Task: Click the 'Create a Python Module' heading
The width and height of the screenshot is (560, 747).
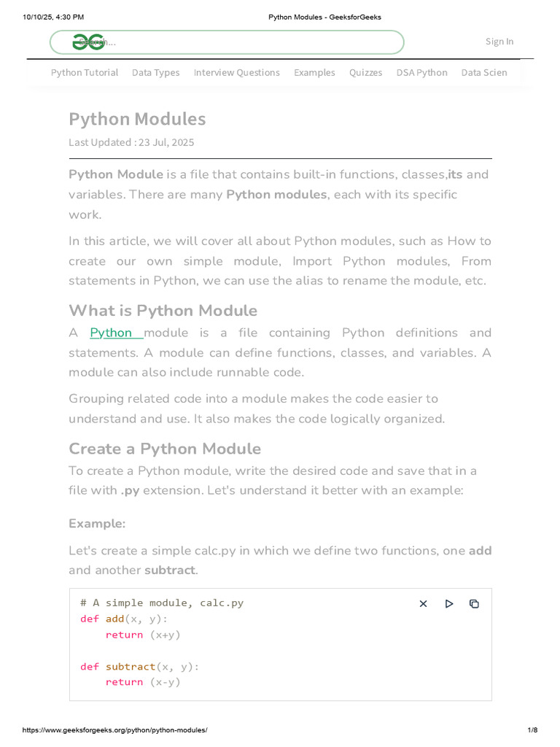Action: click(x=165, y=449)
